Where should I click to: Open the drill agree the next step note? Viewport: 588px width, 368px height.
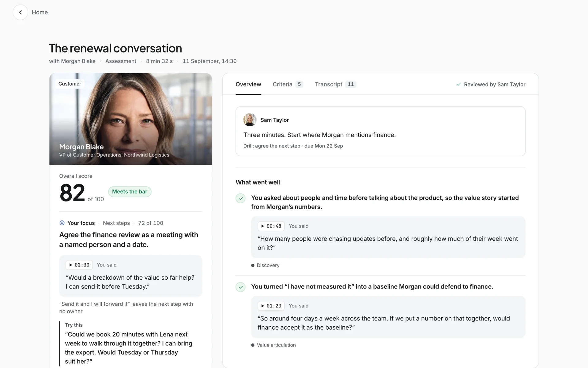point(293,146)
